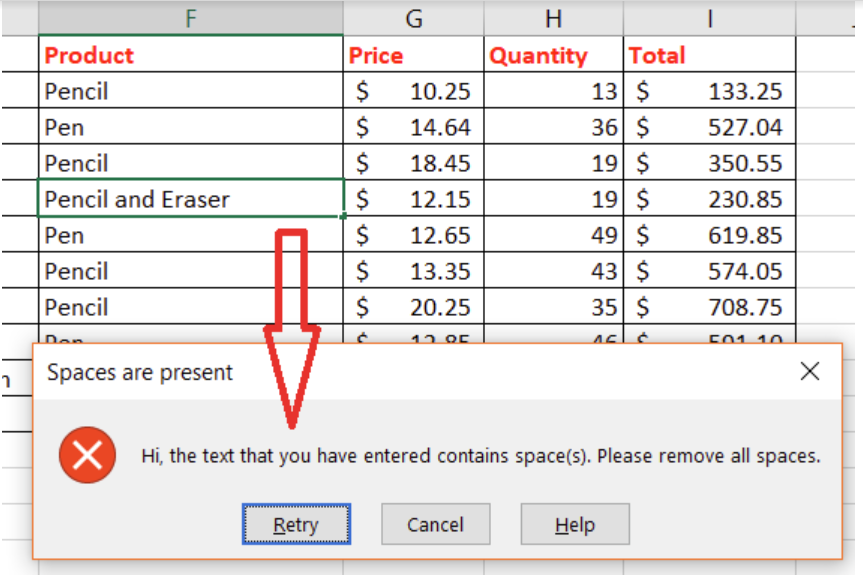Select column H header

coord(553,17)
